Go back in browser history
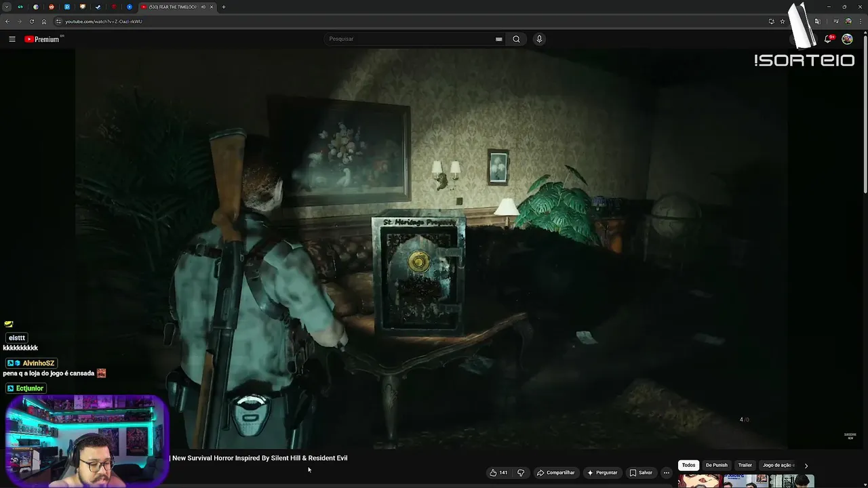868x488 pixels. 7,21
